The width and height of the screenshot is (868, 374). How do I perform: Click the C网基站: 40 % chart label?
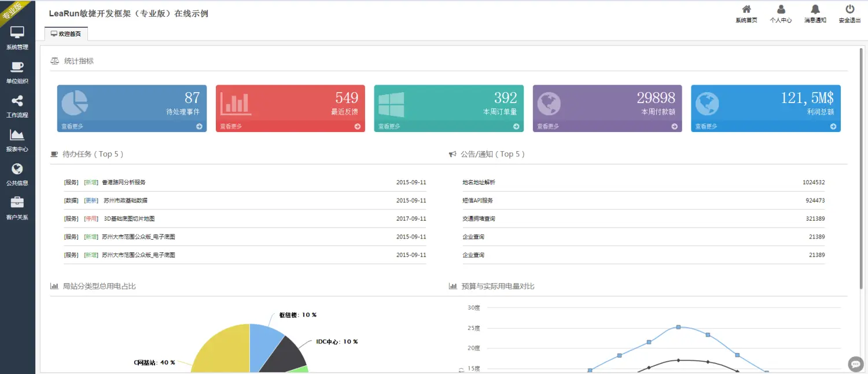154,362
